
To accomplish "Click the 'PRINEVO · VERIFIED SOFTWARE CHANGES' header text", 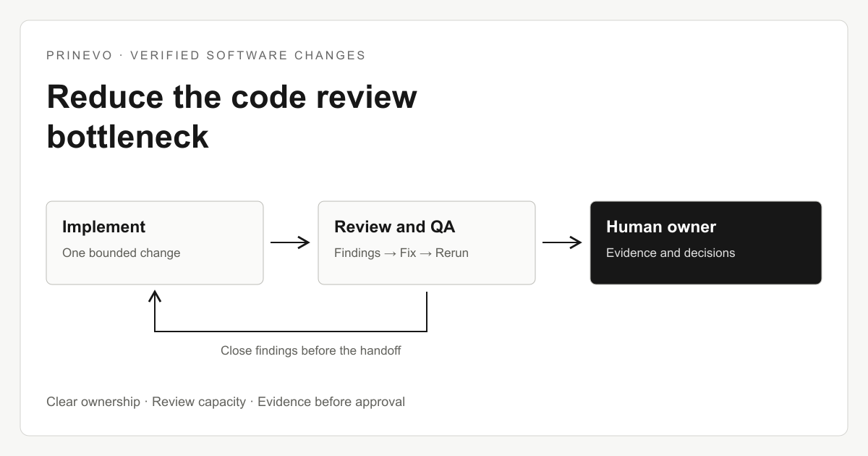I will (206, 55).
